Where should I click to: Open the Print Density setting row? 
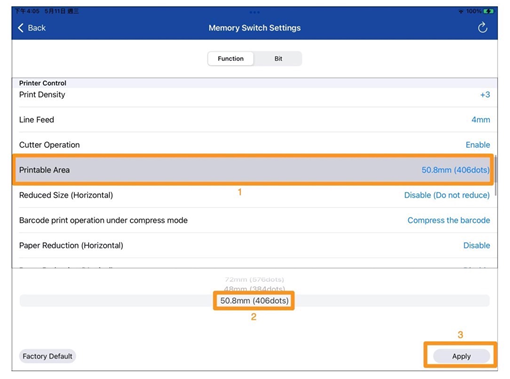tap(254, 95)
